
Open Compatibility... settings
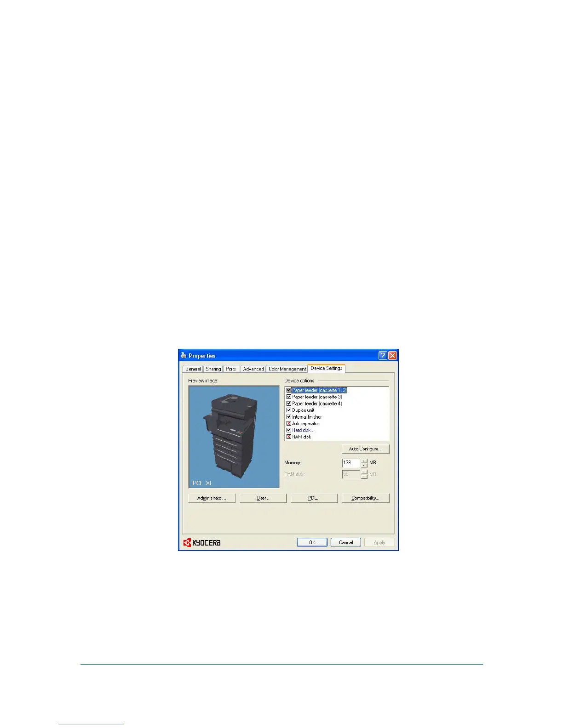[x=365, y=498]
